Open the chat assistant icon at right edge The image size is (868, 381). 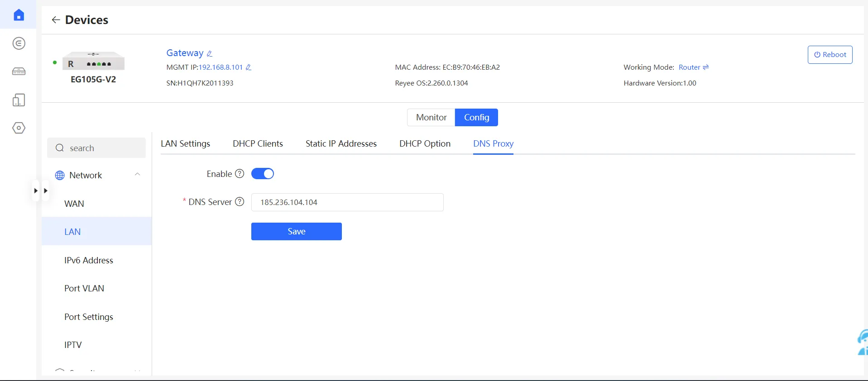863,343
